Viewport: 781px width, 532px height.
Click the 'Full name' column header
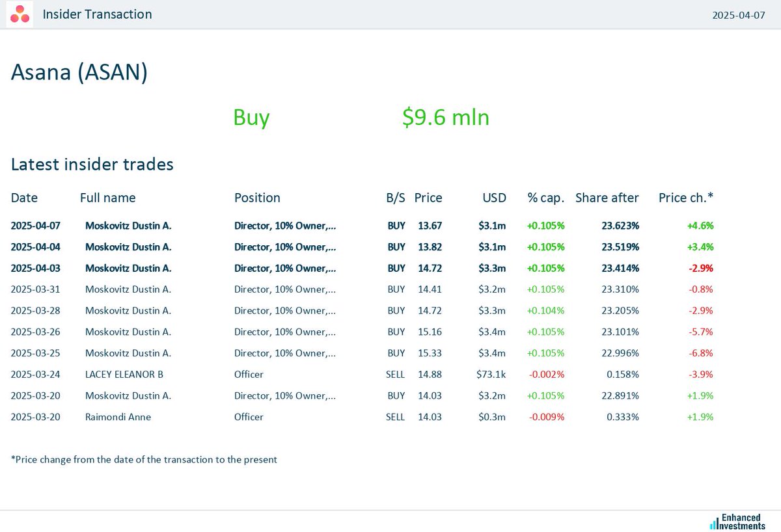pyautogui.click(x=108, y=198)
